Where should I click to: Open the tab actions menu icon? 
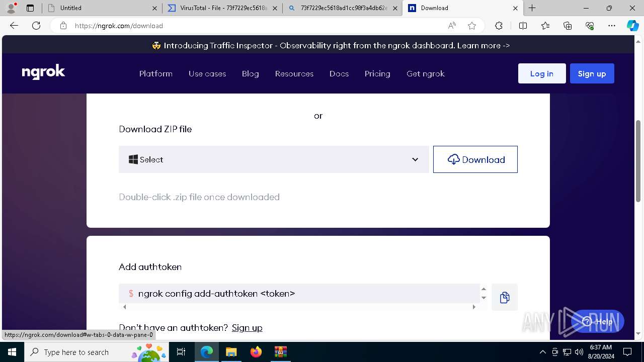30,8
